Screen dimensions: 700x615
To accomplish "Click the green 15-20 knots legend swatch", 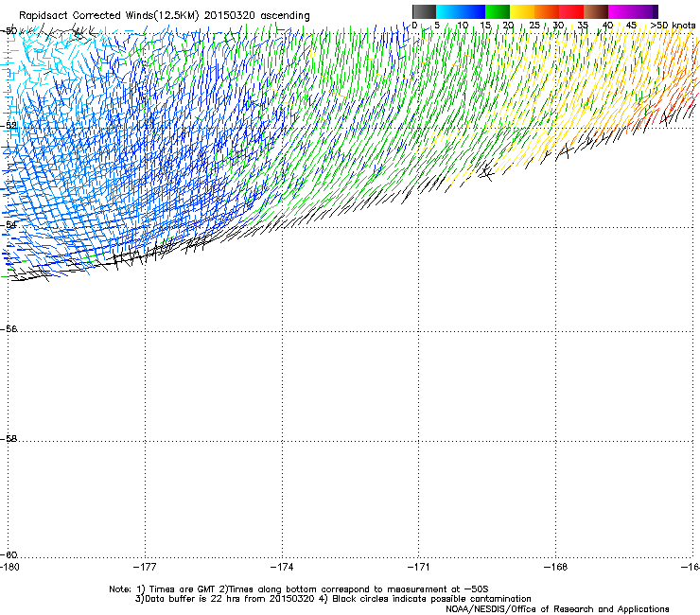I will tap(498, 11).
